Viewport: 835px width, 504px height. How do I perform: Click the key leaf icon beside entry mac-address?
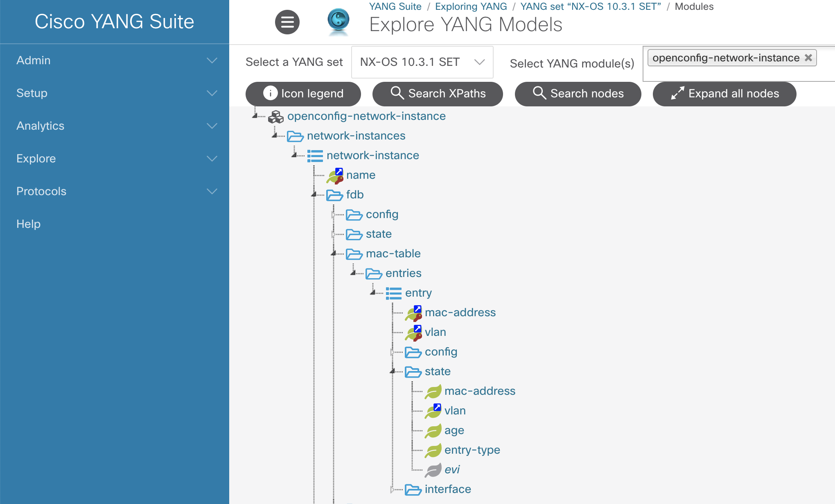(413, 313)
